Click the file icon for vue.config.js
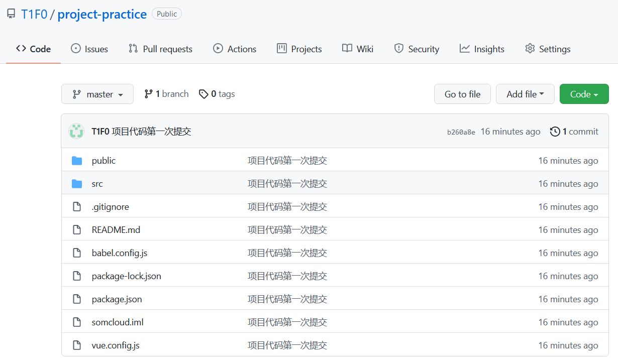This screenshot has width=618, height=364. point(77,345)
